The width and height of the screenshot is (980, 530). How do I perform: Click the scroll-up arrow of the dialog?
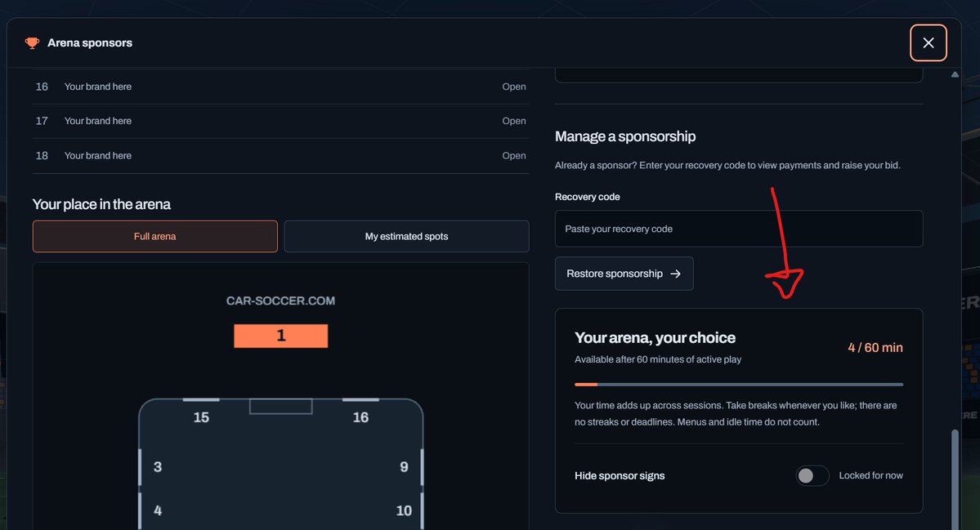pyautogui.click(x=955, y=74)
